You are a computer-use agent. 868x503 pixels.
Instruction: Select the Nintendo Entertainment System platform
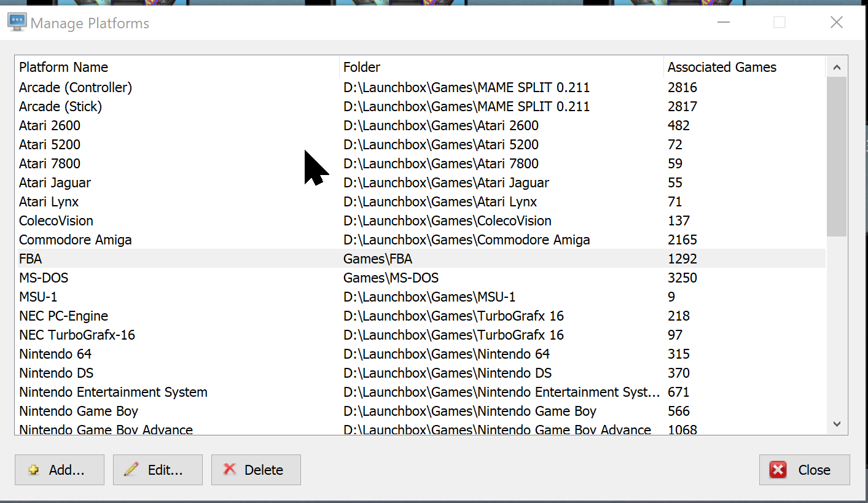[420, 392]
